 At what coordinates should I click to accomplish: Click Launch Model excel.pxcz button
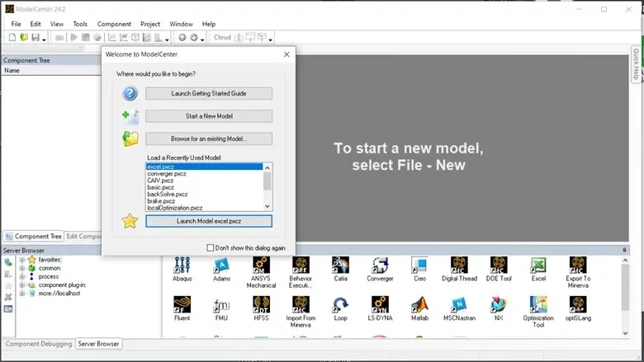[209, 221]
